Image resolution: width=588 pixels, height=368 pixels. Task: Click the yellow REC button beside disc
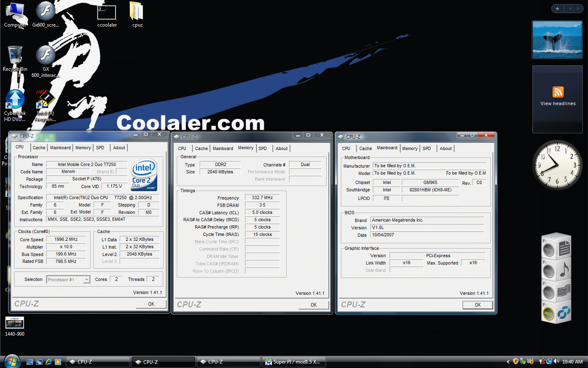tap(548, 314)
